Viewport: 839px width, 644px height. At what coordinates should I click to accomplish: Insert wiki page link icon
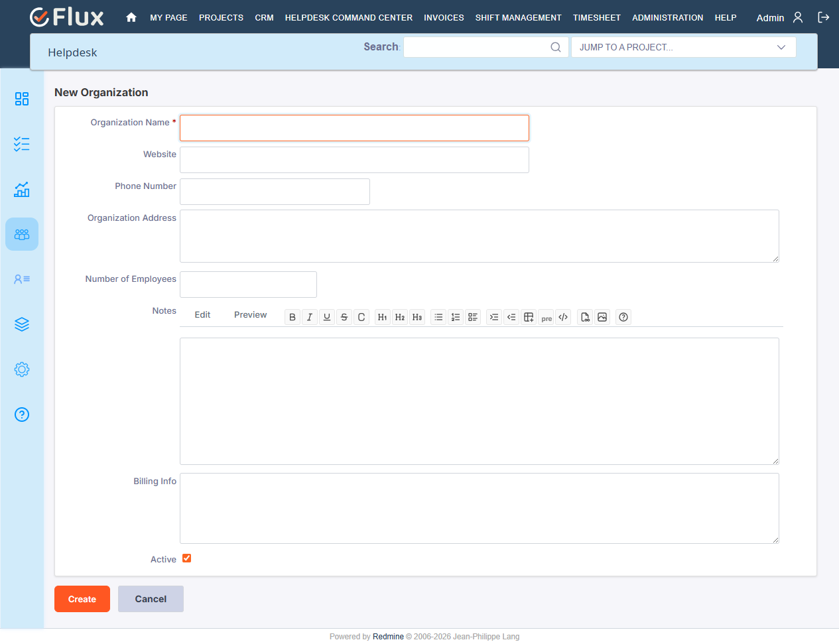pos(585,317)
